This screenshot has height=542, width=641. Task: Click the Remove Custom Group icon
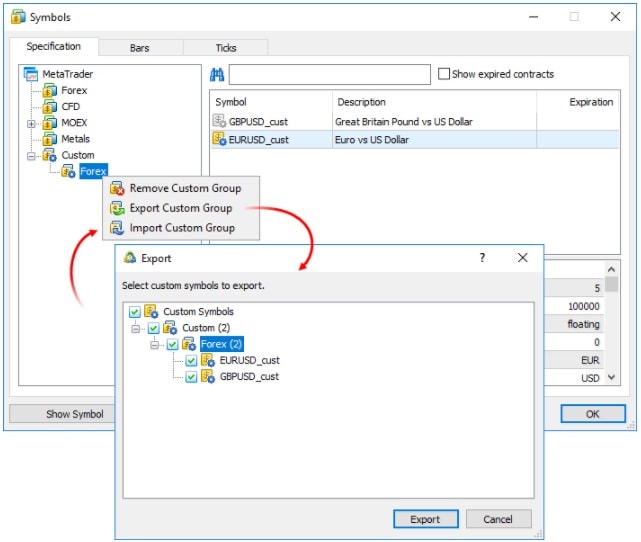[x=117, y=188]
